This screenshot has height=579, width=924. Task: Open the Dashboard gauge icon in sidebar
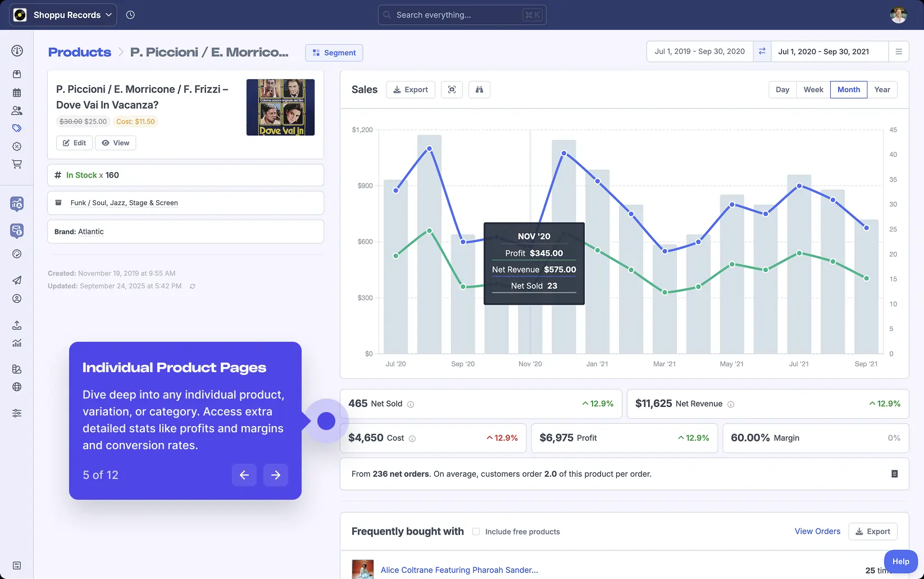point(17,51)
